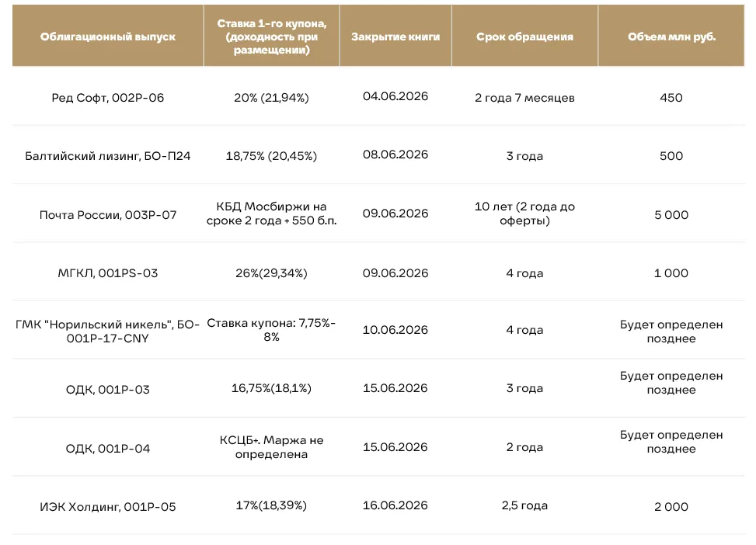756x545 pixels.
Task: Click the '26%(29,34%)' rate value
Action: pos(271,273)
